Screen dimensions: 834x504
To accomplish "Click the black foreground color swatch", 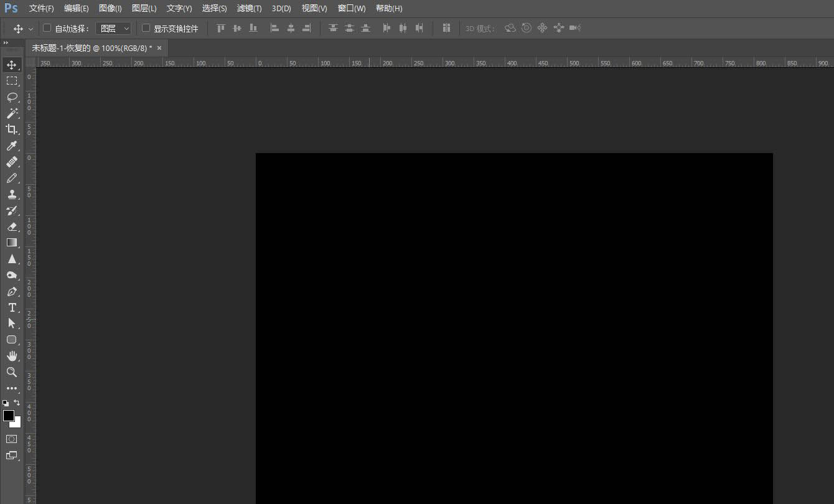I will 8,415.
